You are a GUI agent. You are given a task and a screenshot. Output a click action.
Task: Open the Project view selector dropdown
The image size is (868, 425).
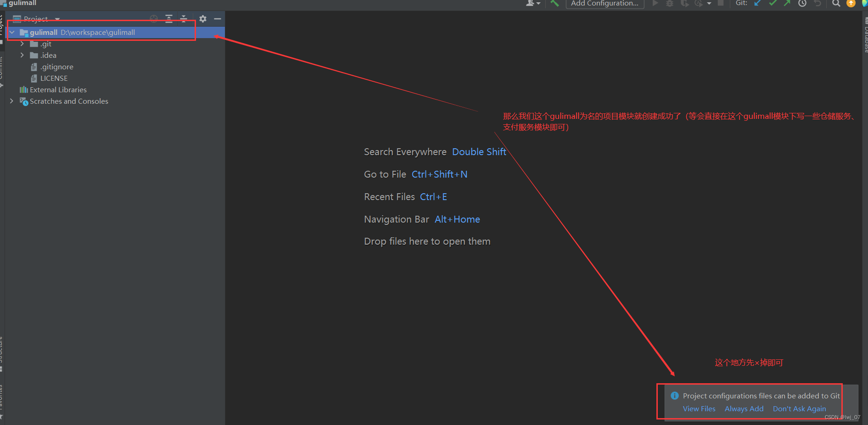(x=37, y=19)
